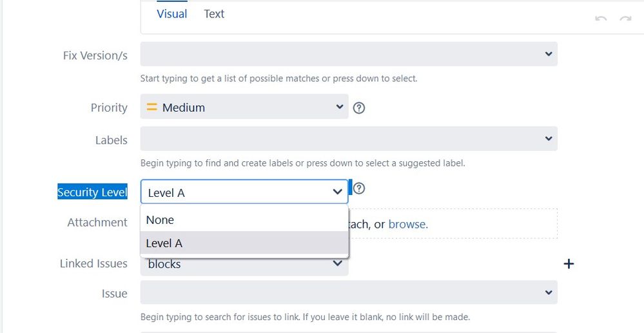Collapse the Security Level dropdown showing Level A
The width and height of the screenshot is (644, 333).
[244, 192]
